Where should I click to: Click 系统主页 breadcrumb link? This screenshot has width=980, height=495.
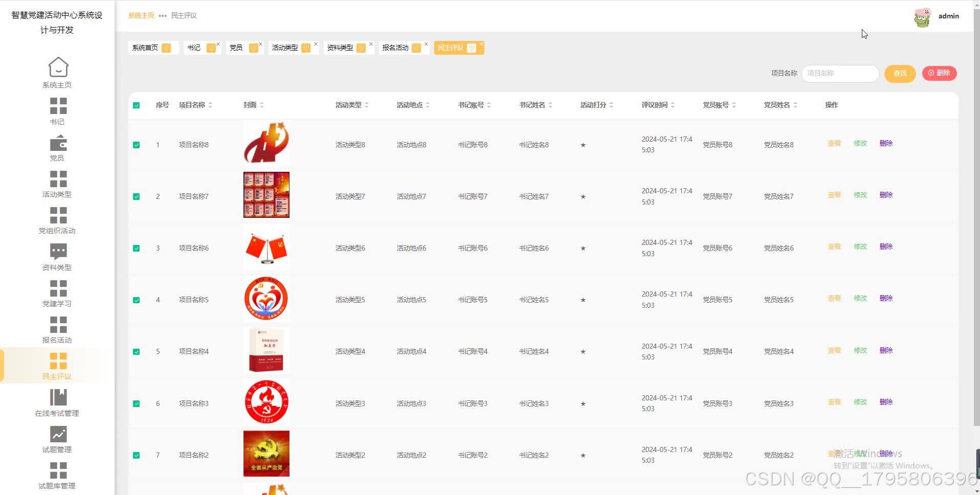(141, 16)
